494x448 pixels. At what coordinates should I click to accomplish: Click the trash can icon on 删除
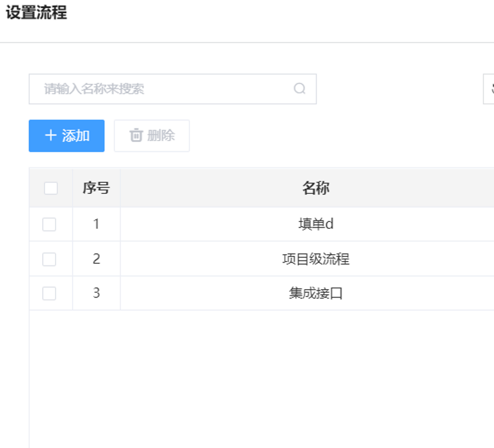coord(136,135)
